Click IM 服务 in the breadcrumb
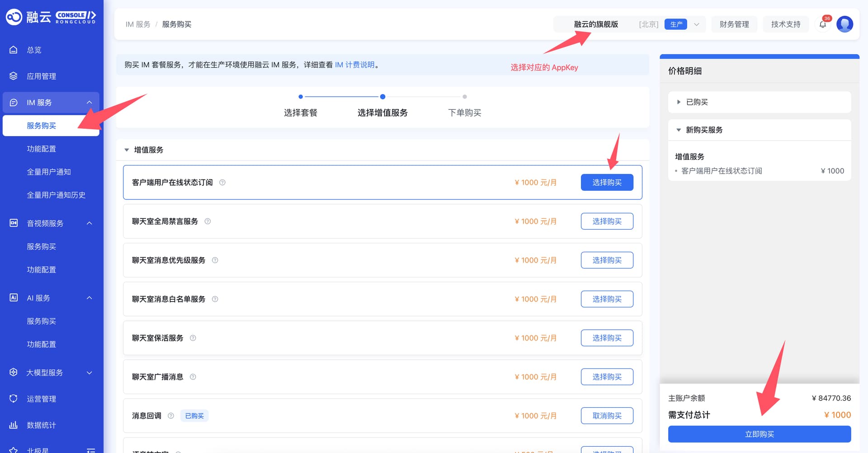868x453 pixels. click(138, 24)
